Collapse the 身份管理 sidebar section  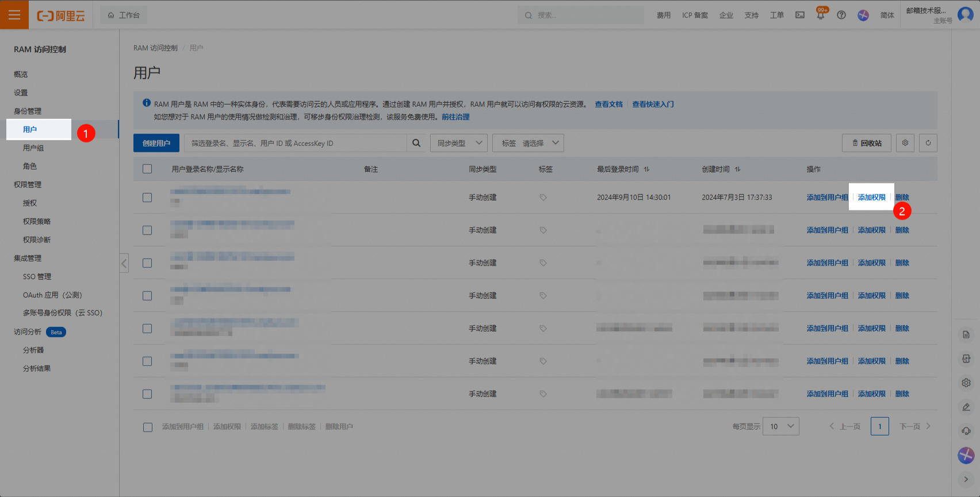point(28,111)
